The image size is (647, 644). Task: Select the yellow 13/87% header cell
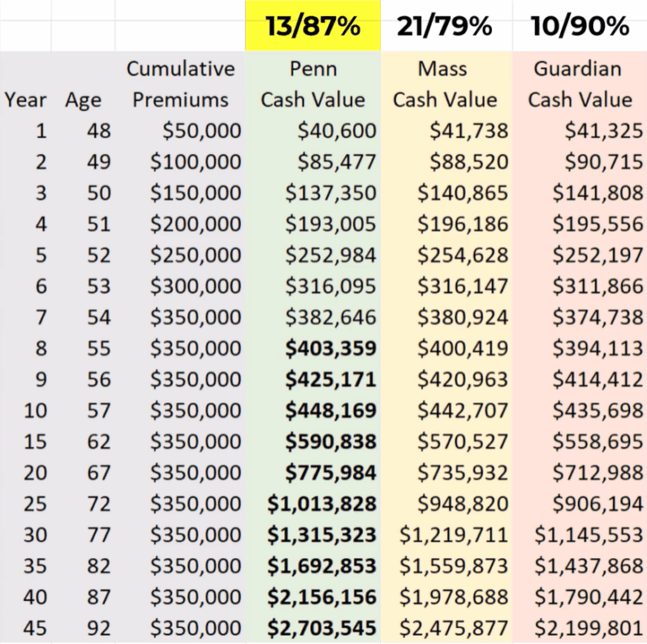tap(313, 25)
